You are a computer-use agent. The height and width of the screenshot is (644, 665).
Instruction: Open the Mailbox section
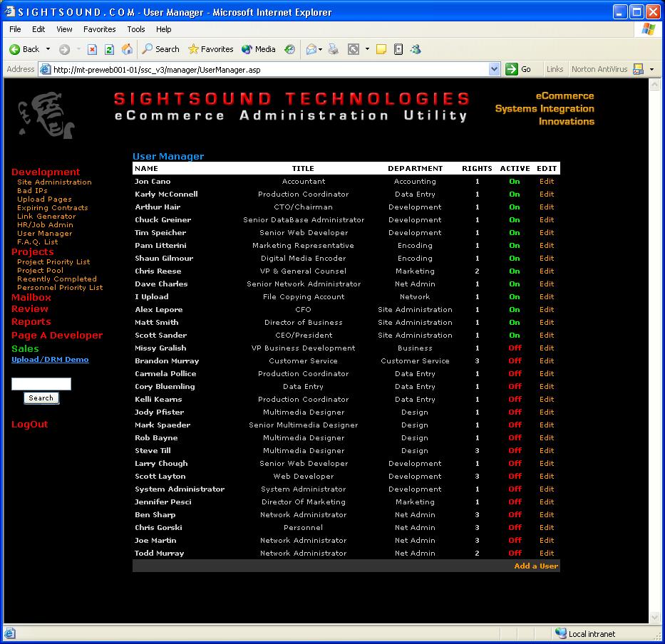click(31, 297)
